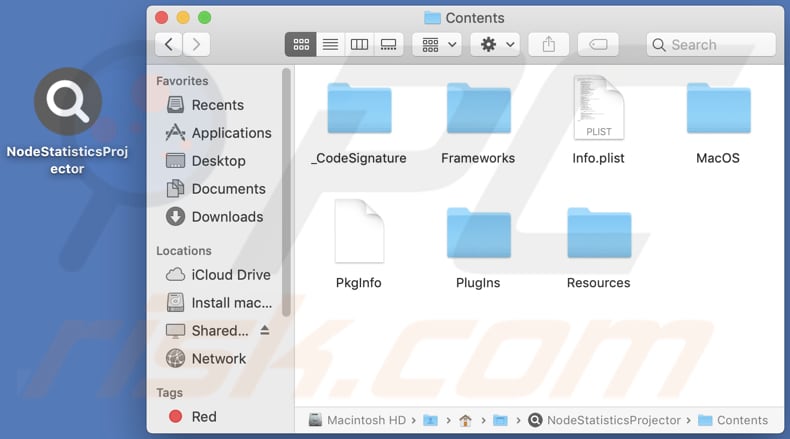790x439 pixels.
Task: Select the PlugIns folder icon
Action: [x=479, y=233]
